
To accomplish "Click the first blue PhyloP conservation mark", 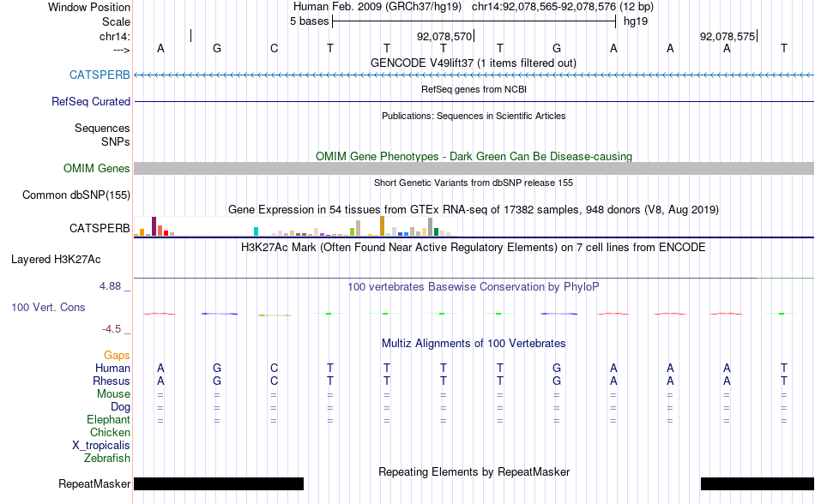I will pyautogui.click(x=219, y=314).
